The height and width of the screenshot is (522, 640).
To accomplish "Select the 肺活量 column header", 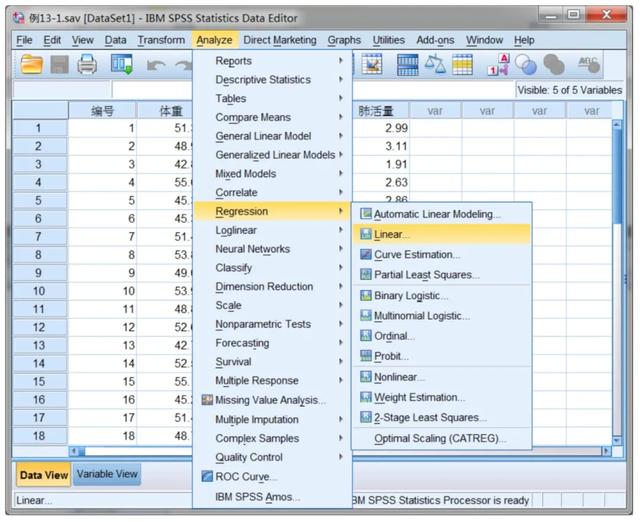I will (381, 111).
